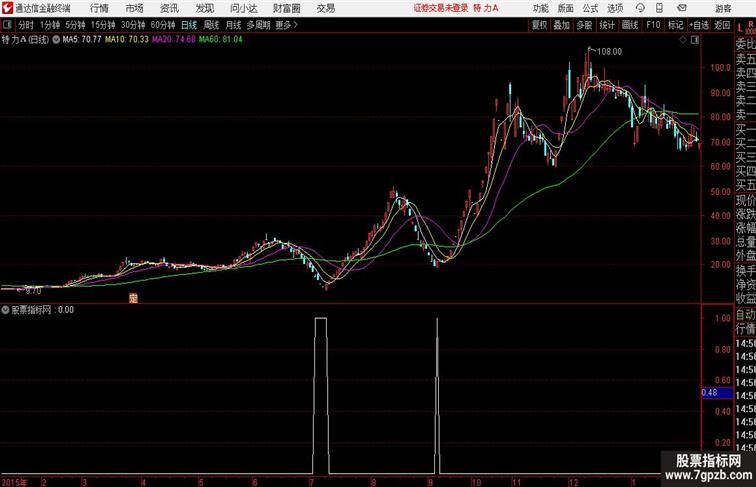Open the 发现 menu
756x487 pixels.
(204, 8)
